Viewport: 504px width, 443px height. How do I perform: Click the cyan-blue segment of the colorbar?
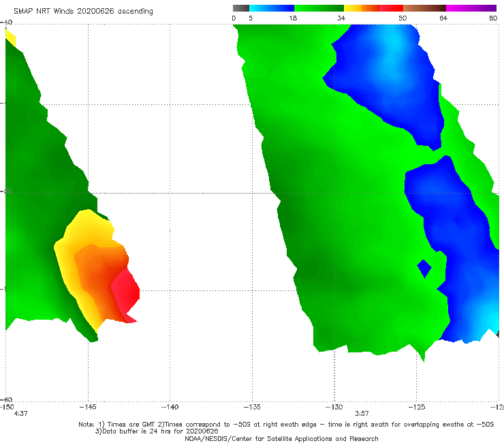coord(272,8)
